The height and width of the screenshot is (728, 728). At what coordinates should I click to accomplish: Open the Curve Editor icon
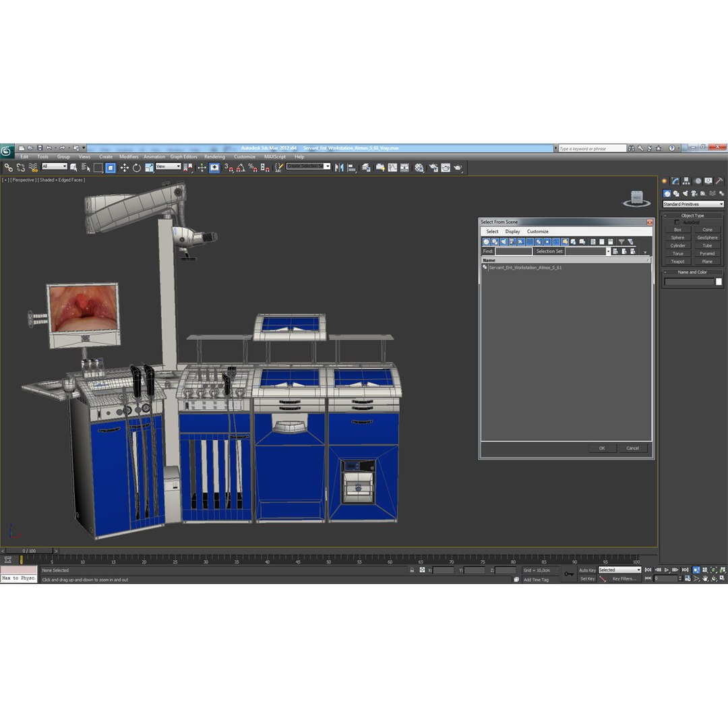(392, 168)
